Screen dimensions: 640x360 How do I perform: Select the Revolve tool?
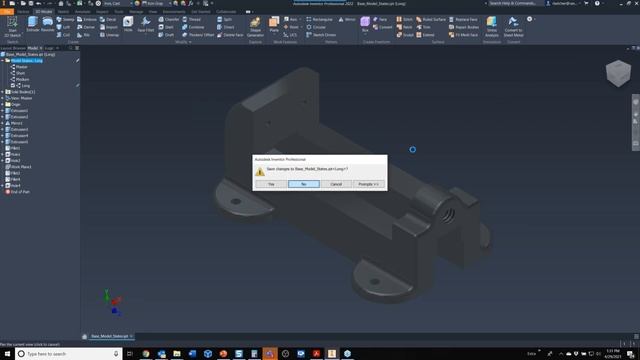pos(47,25)
